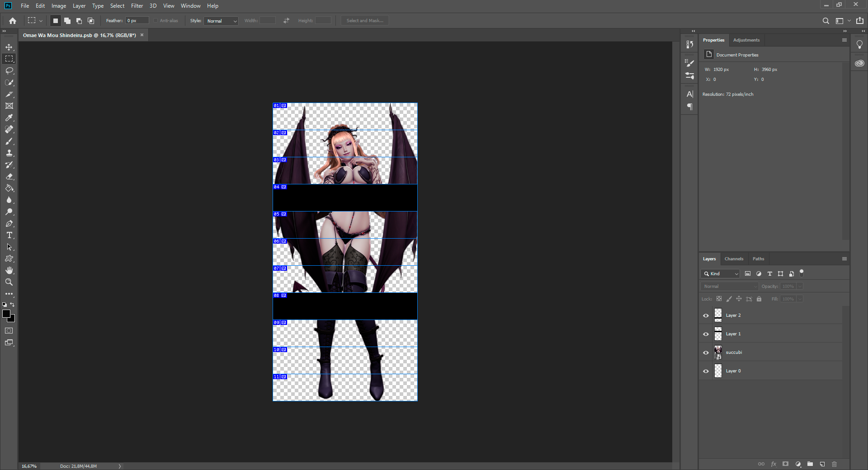Open the Image menu
The width and height of the screenshot is (868, 470).
(59, 6)
